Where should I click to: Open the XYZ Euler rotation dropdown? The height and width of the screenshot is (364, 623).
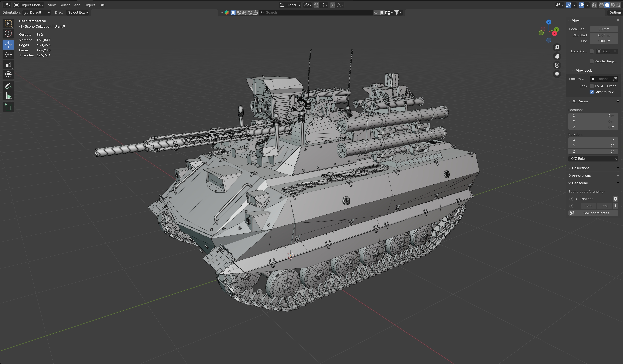(x=593, y=159)
